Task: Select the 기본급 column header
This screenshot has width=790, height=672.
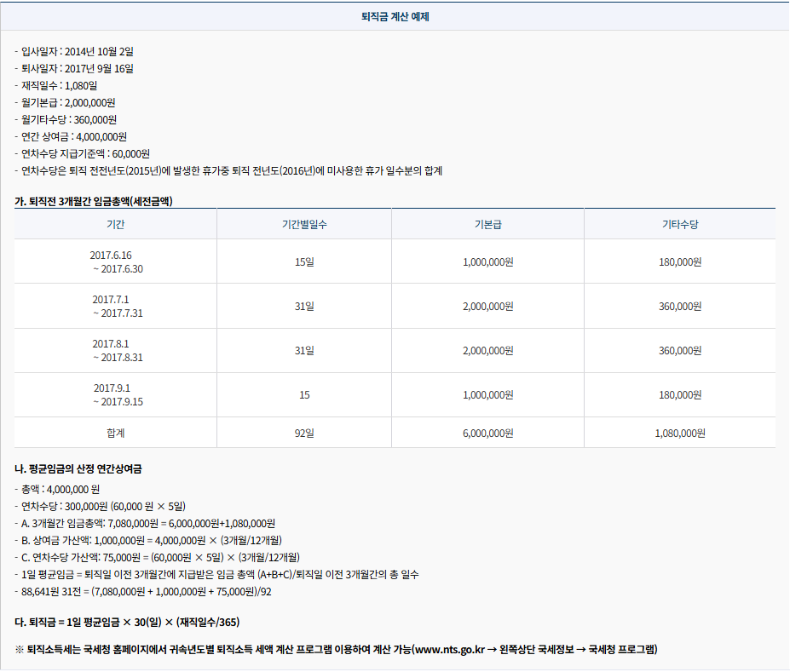Action: click(487, 223)
